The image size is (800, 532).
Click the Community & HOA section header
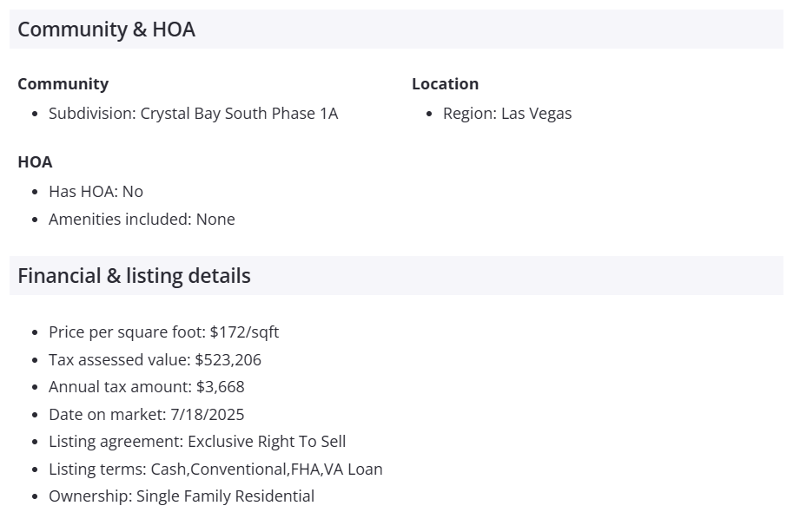click(106, 30)
